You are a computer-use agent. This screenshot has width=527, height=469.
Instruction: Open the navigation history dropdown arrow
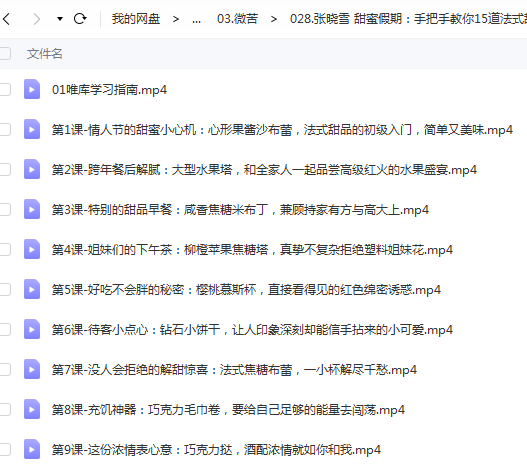click(x=60, y=19)
